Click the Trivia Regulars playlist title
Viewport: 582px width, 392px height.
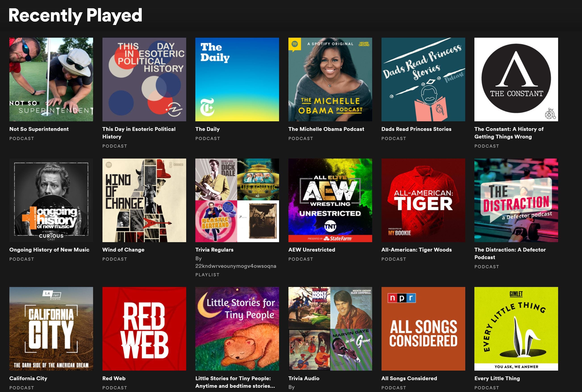(x=214, y=250)
